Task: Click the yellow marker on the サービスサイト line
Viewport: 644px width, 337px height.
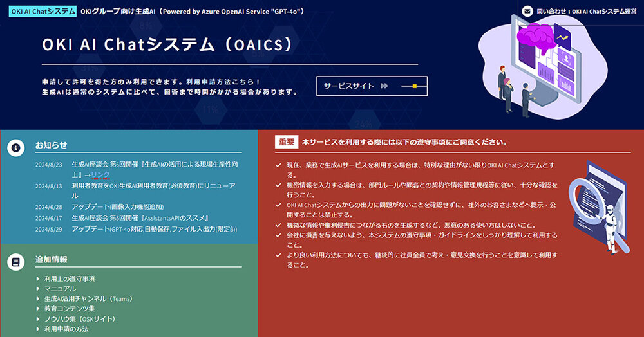Action: (x=415, y=86)
